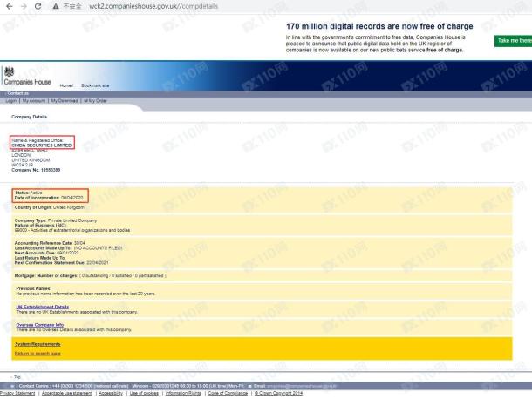Click the NO ACCOUNTS FILED text
This screenshot has height=399, width=532.
pyautogui.click(x=98, y=248)
